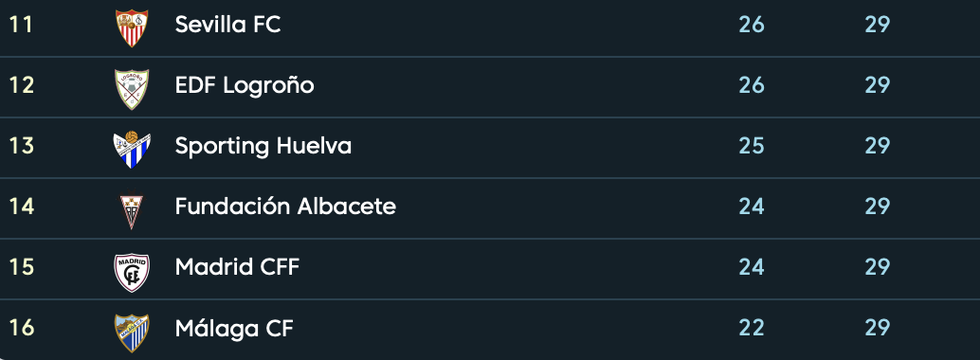Click the Málaga CF club crest
This screenshot has width=980, height=360.
click(131, 332)
